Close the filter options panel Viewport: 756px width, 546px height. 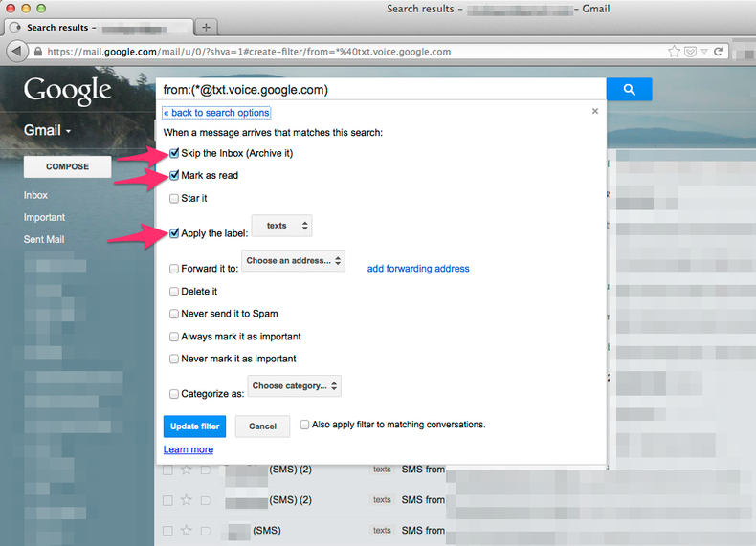(595, 111)
